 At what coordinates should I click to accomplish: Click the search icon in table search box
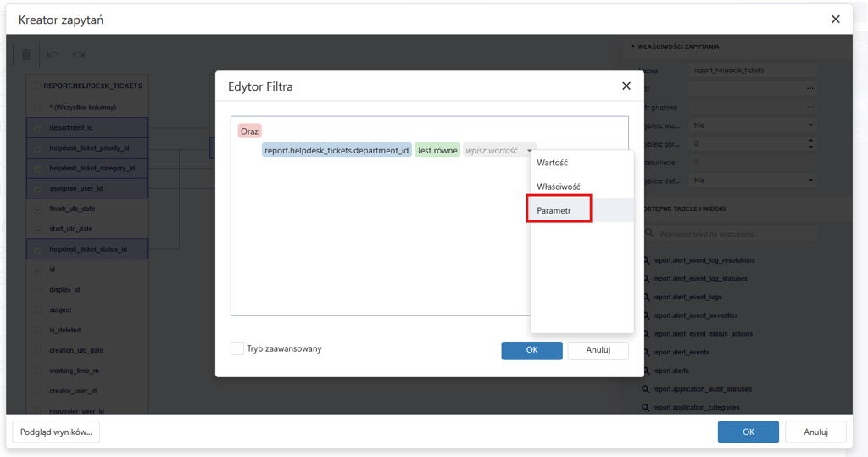point(650,233)
